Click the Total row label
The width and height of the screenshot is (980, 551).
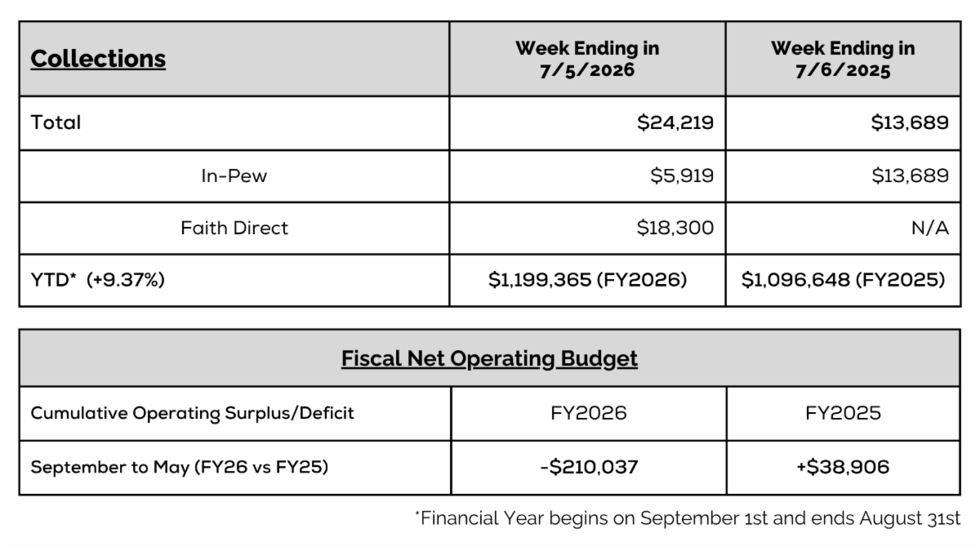(x=56, y=122)
